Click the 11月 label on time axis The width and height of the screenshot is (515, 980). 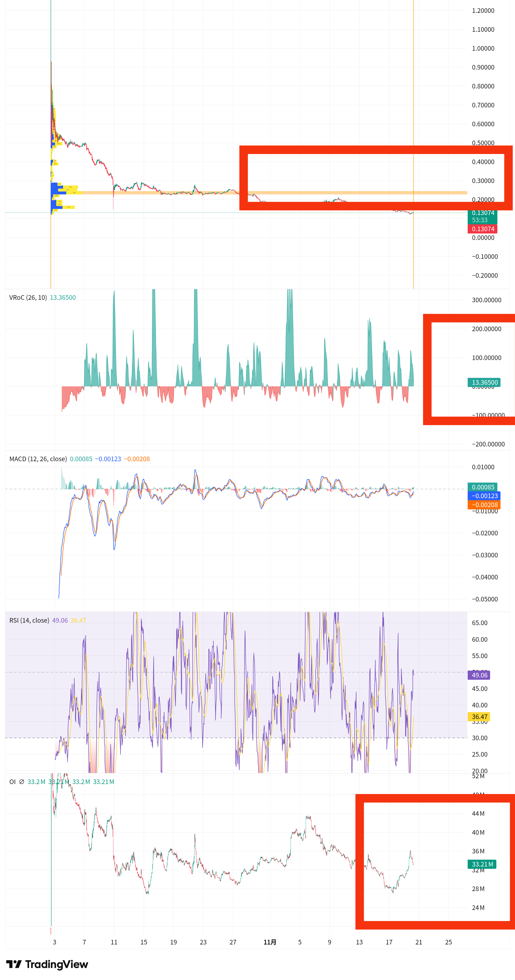(270, 942)
